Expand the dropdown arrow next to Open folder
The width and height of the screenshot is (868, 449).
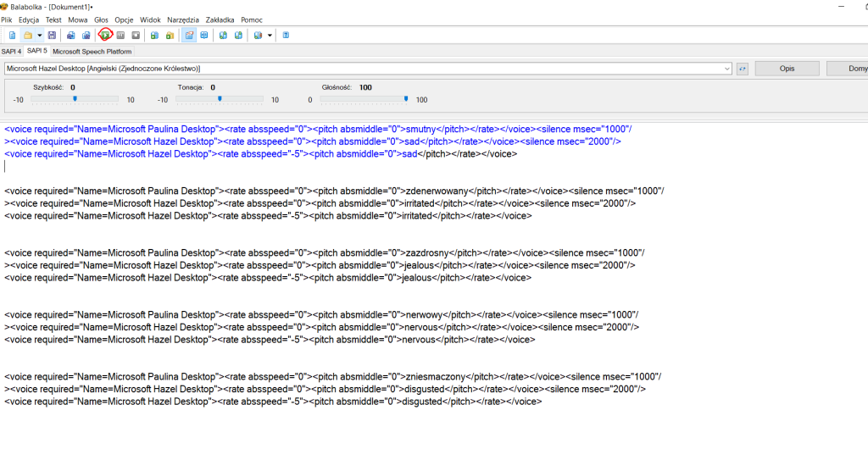click(39, 36)
